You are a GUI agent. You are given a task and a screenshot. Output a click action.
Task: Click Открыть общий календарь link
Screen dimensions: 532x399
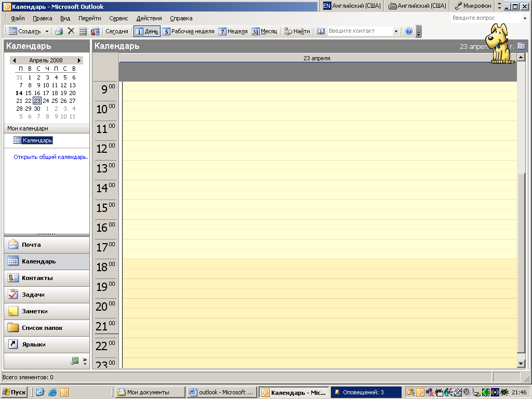click(50, 157)
